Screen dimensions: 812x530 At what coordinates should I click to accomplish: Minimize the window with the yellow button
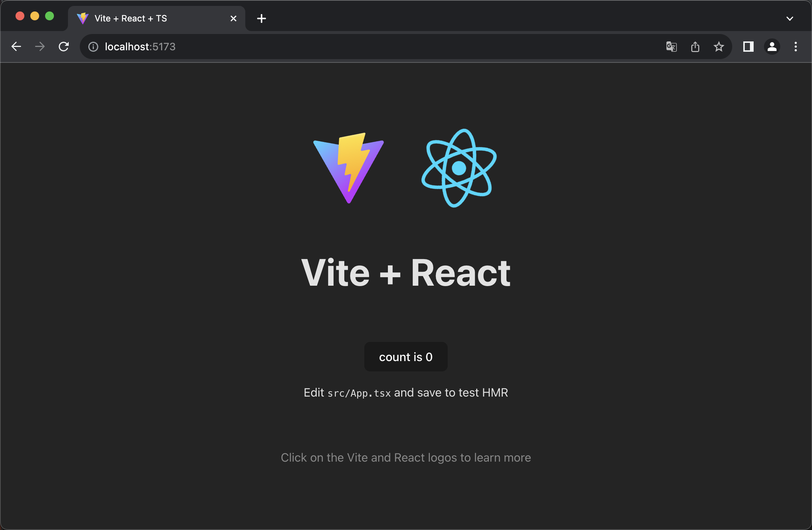tap(35, 16)
